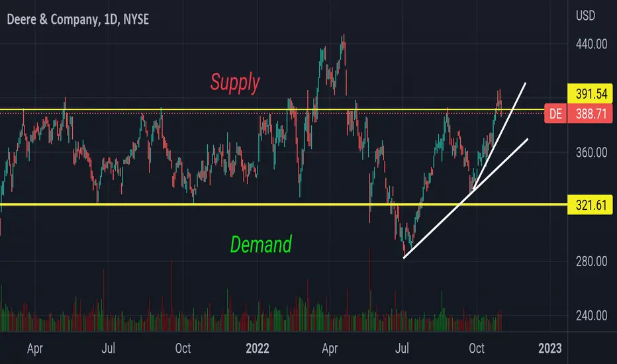Click the USD currency label

click(585, 16)
